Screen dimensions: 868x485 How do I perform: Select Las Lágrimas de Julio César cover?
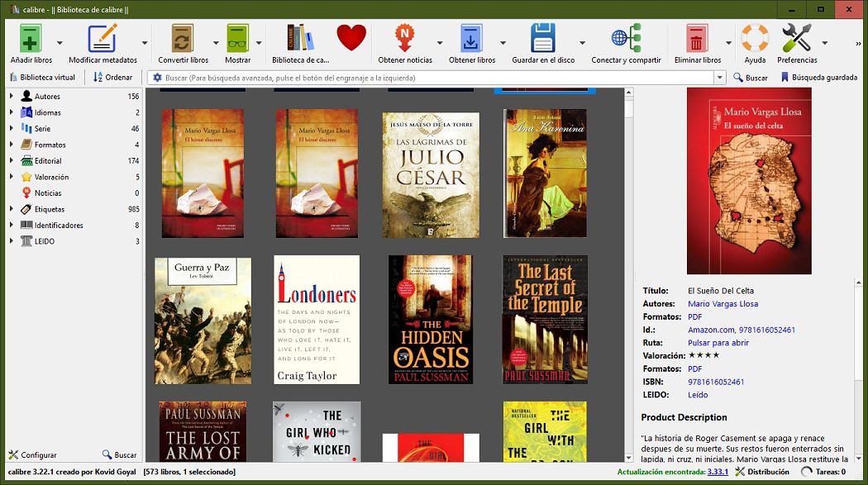tap(431, 175)
